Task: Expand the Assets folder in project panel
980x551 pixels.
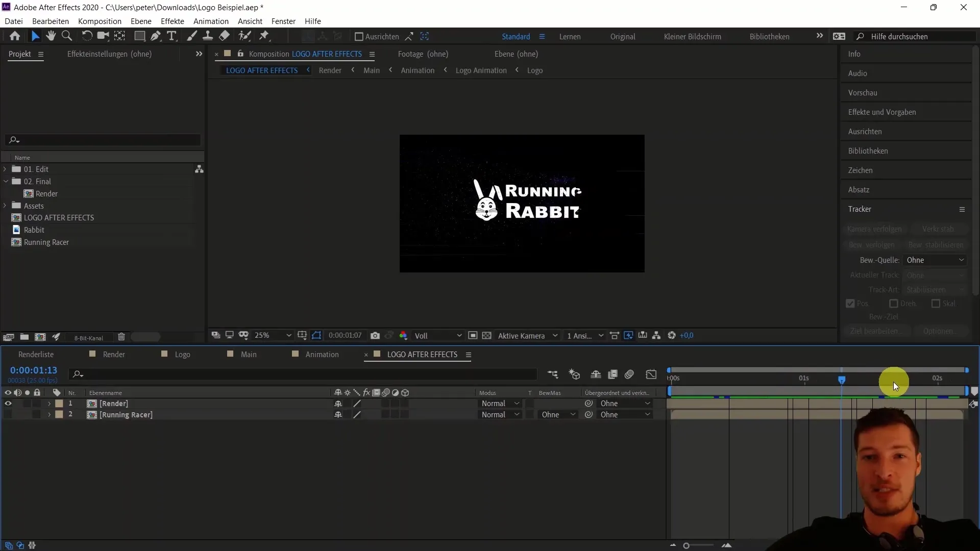Action: (x=6, y=205)
